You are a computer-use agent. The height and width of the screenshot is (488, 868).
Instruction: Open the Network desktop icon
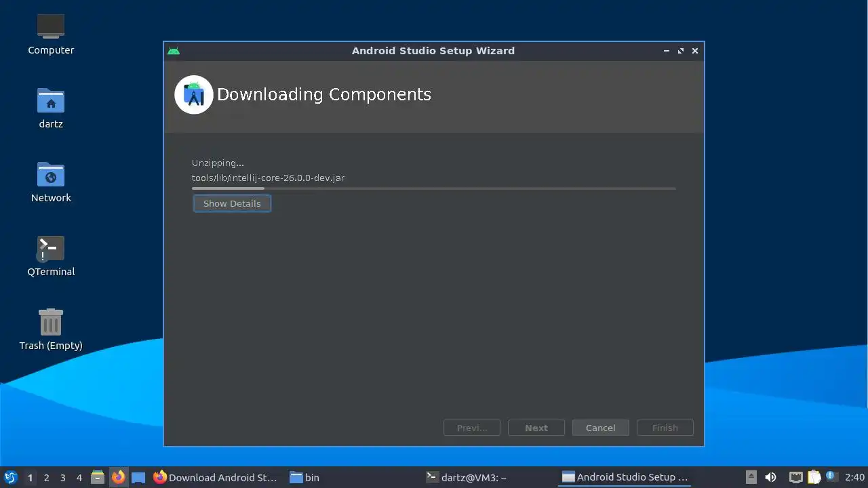(51, 182)
